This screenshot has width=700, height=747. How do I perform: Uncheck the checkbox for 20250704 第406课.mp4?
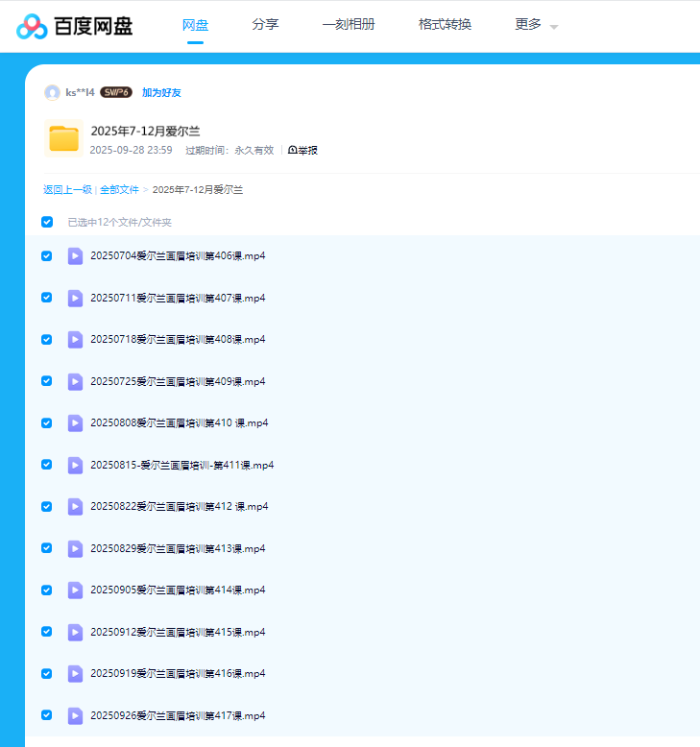click(47, 255)
